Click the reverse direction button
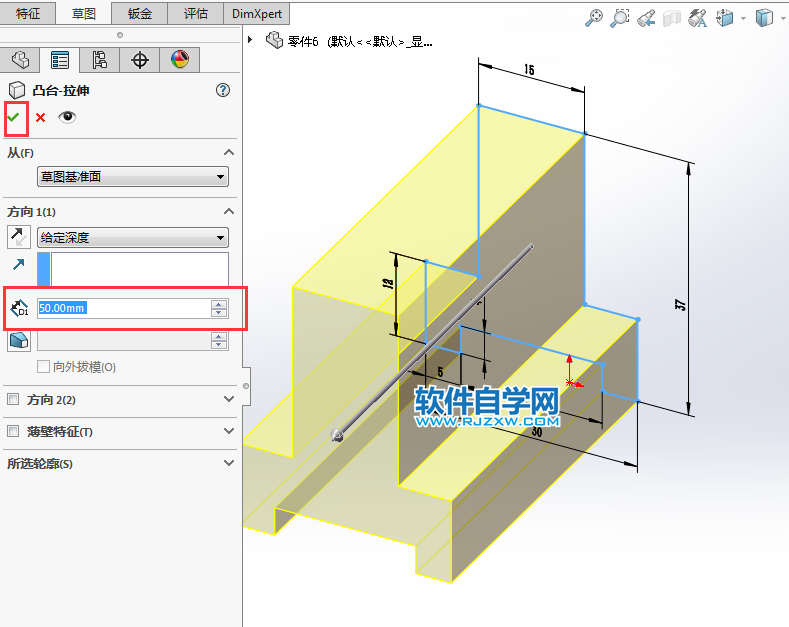789x627 pixels. (x=19, y=237)
